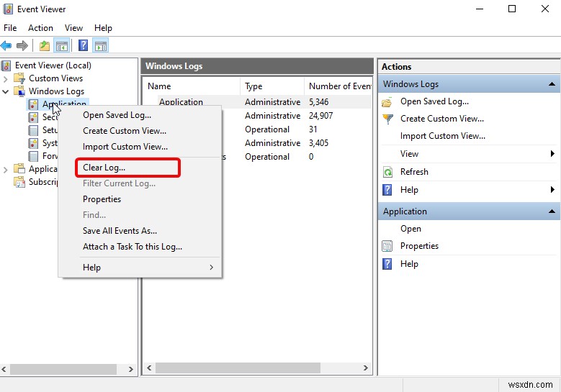Click the center pane scroll right arrow

tap(365, 368)
